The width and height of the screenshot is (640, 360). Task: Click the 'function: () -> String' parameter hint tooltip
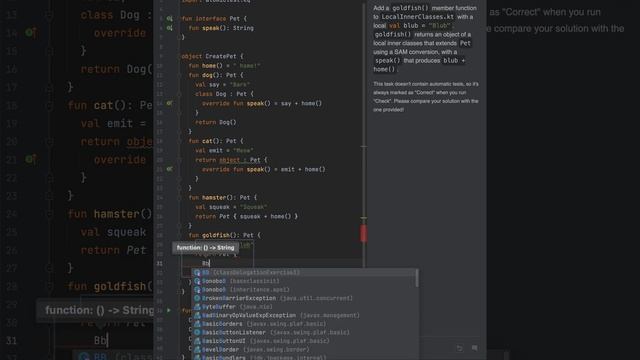[x=205, y=247]
